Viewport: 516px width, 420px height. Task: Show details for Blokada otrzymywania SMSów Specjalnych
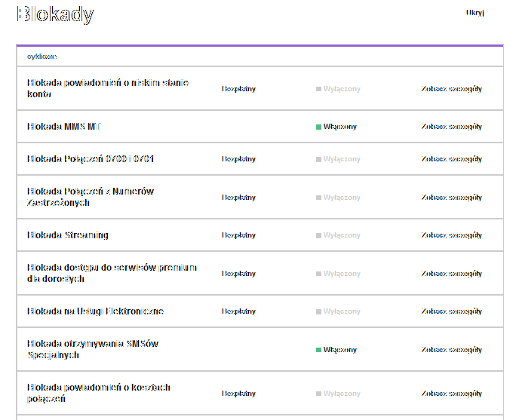point(451,350)
